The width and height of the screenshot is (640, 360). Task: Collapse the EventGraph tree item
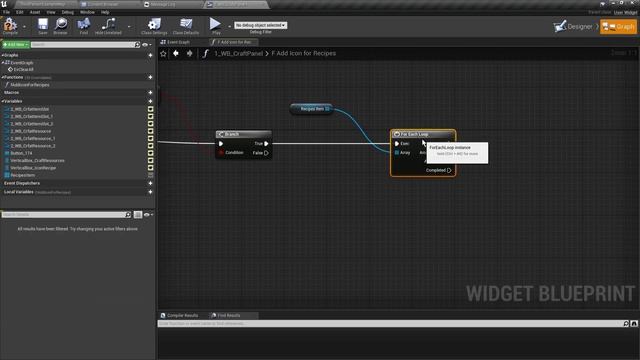(x=3, y=63)
